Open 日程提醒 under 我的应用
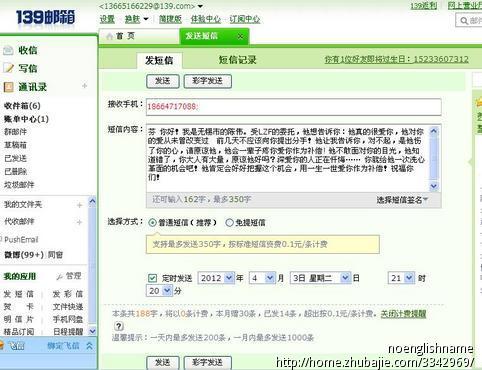Viewport: 482px width, 370px height. click(68, 332)
